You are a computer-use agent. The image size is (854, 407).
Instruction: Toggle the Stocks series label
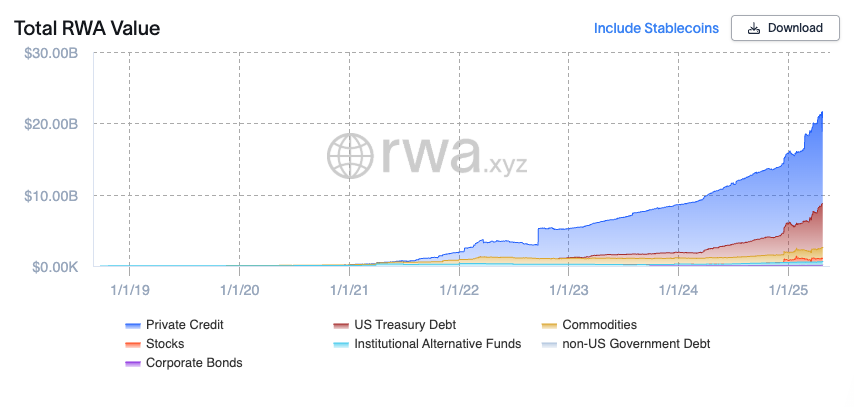tap(165, 344)
